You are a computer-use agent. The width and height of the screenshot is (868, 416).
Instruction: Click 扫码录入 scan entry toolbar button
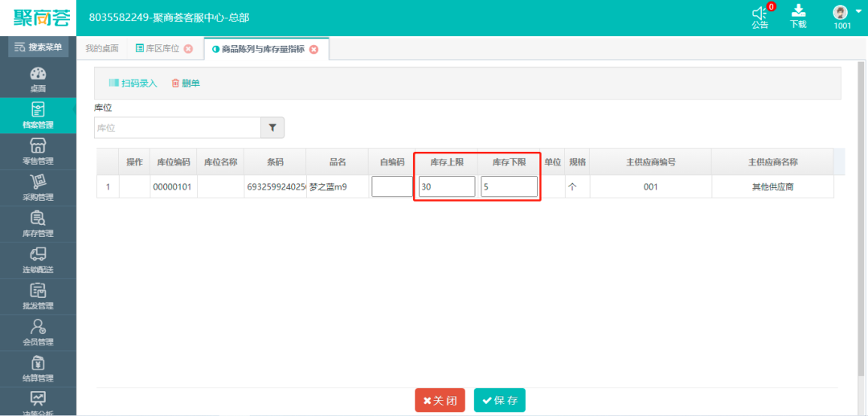click(x=133, y=84)
